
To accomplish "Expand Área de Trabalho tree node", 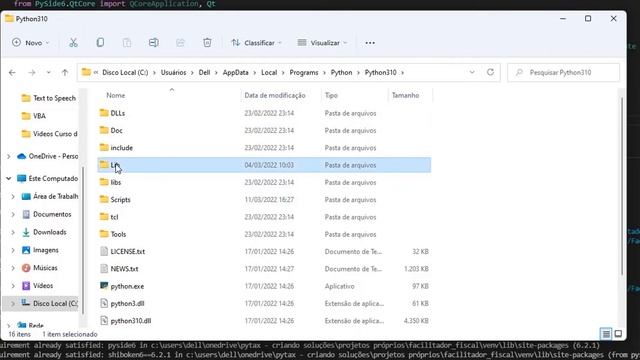I will [x=13, y=196].
